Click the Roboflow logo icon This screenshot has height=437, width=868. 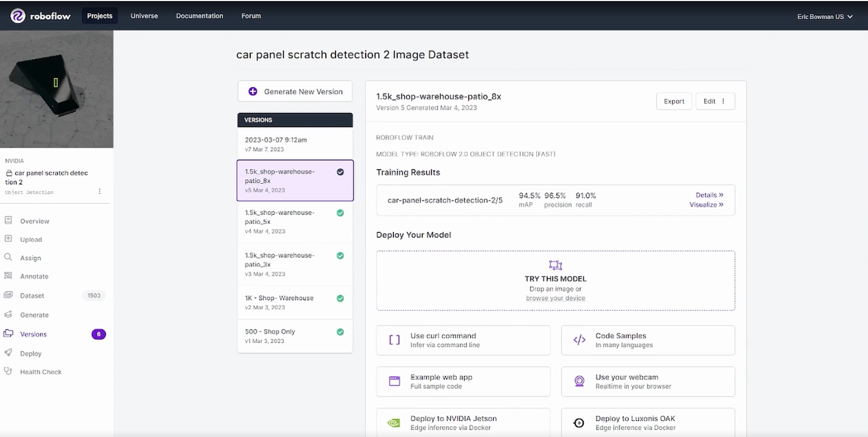[18, 16]
